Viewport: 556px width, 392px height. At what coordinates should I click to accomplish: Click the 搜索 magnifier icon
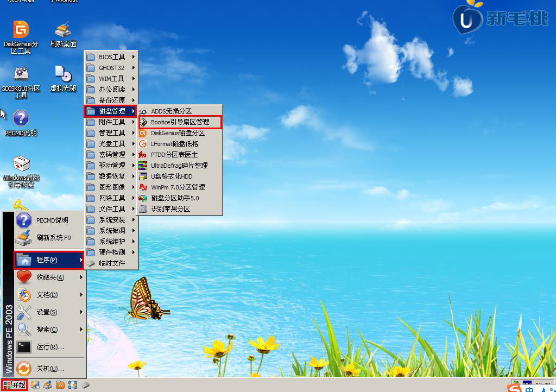[24, 329]
